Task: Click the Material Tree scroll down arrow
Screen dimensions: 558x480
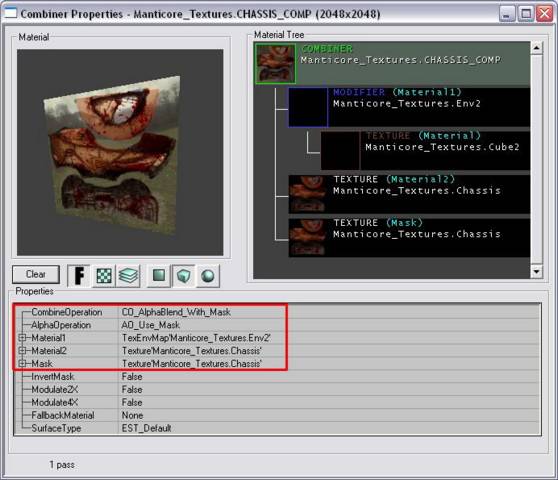Action: pos(536,272)
